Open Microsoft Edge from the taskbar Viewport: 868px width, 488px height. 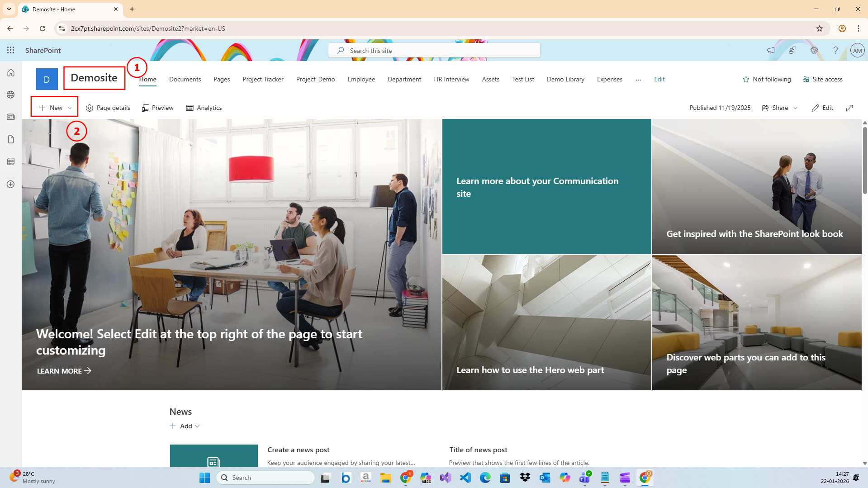coord(485,478)
